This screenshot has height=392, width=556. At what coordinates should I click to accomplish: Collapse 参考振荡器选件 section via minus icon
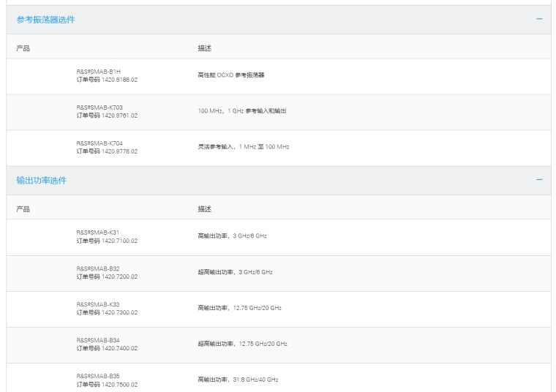click(x=539, y=19)
